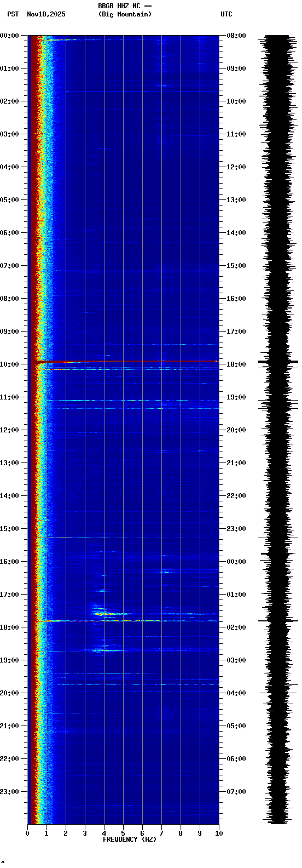
Task: Click the 20:00 UTC right-axis label
Action: (236, 430)
